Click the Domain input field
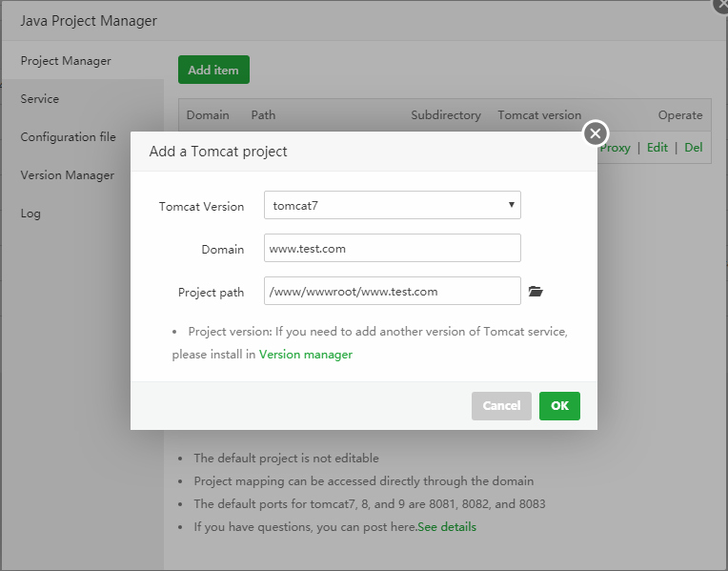The height and width of the screenshot is (571, 728). click(x=393, y=248)
